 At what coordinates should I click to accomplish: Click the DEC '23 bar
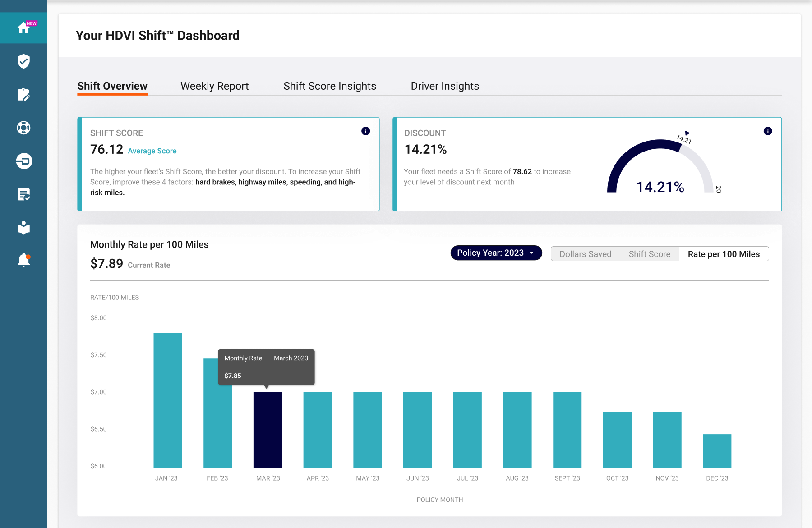(x=717, y=451)
